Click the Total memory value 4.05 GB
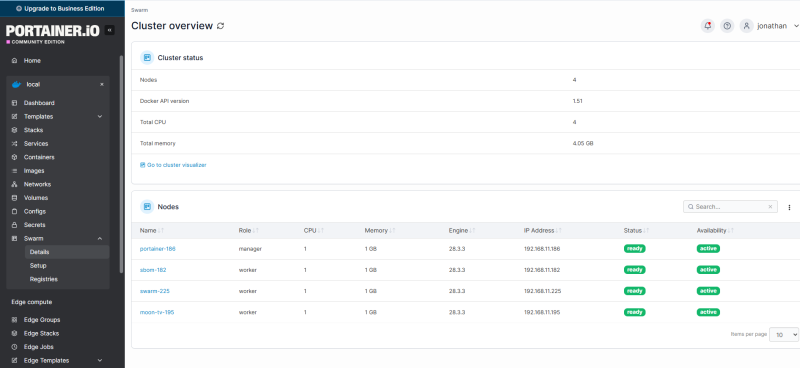Viewport: 800px width, 368px height. 583,144
